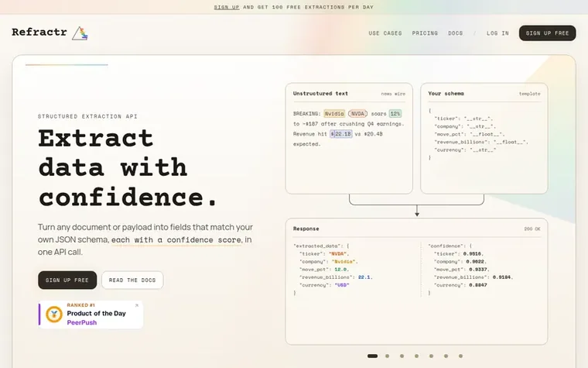Viewport: 588px width, 368px height.
Task: Click the hero Sign Up Free button
Action: (x=67, y=280)
